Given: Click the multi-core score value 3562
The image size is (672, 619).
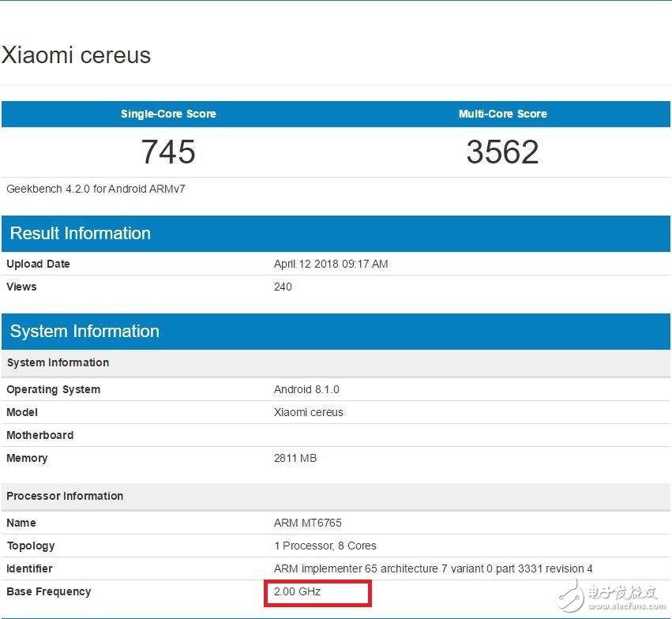Looking at the screenshot, I should click(502, 152).
